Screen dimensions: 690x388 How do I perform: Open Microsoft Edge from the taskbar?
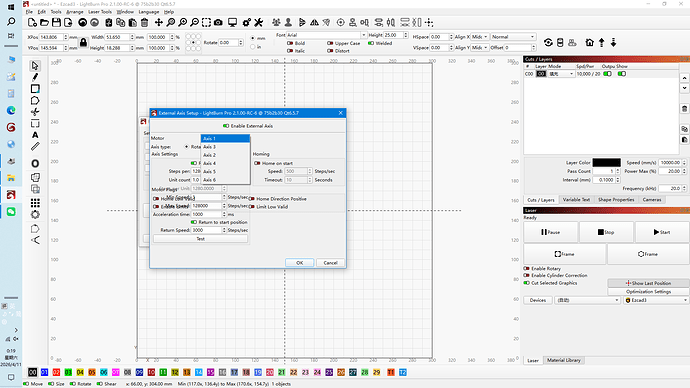[x=11, y=110]
